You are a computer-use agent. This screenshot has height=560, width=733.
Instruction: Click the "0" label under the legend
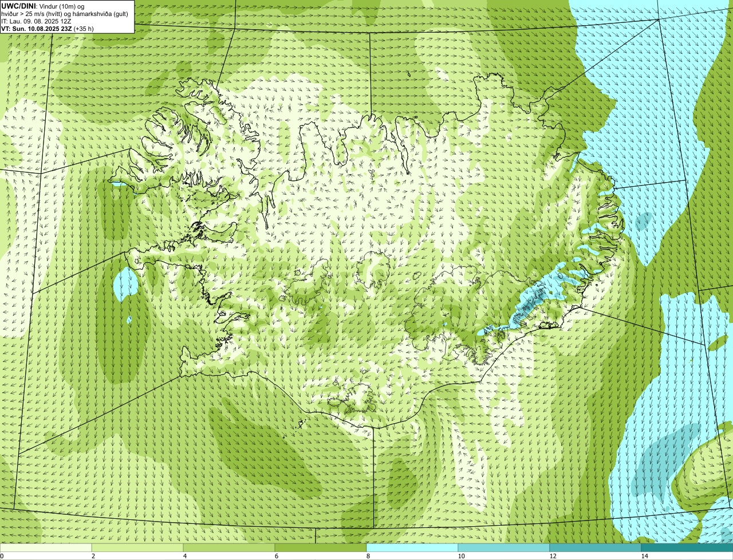[x=2, y=556]
